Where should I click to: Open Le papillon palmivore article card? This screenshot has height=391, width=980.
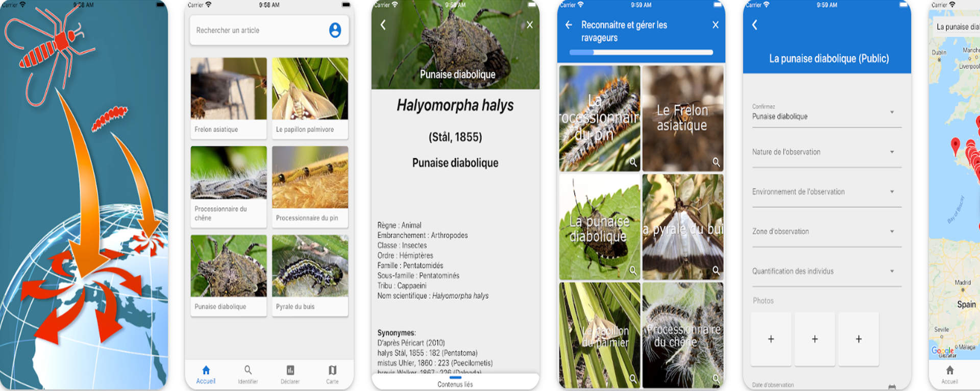pos(310,98)
